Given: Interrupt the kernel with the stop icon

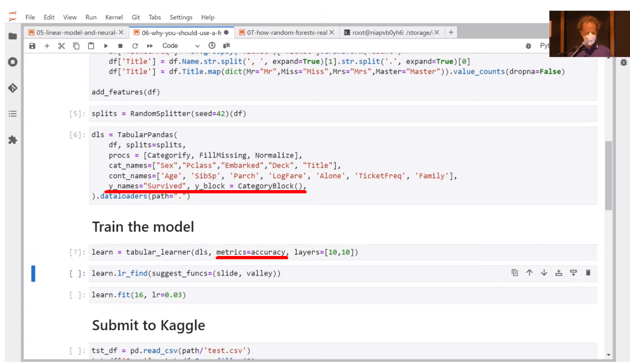Looking at the screenshot, I should click(x=120, y=46).
